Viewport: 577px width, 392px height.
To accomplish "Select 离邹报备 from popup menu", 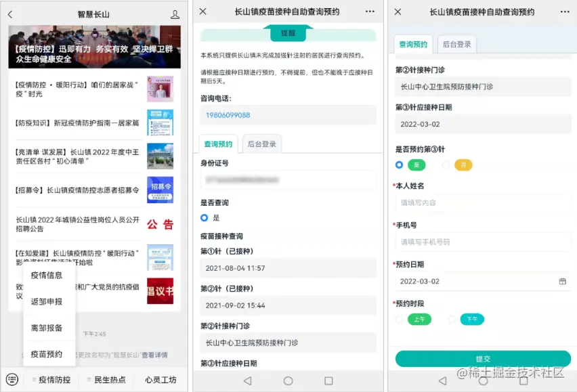I will click(x=46, y=328).
